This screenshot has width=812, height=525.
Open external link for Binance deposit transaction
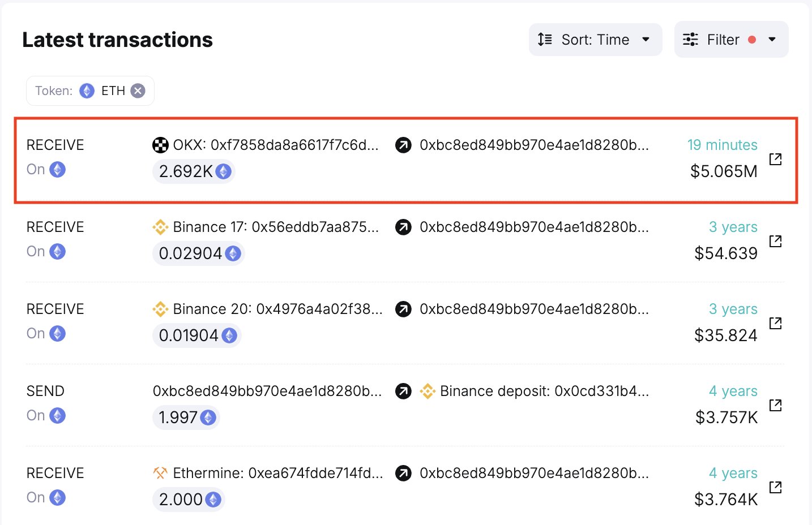coord(775,405)
